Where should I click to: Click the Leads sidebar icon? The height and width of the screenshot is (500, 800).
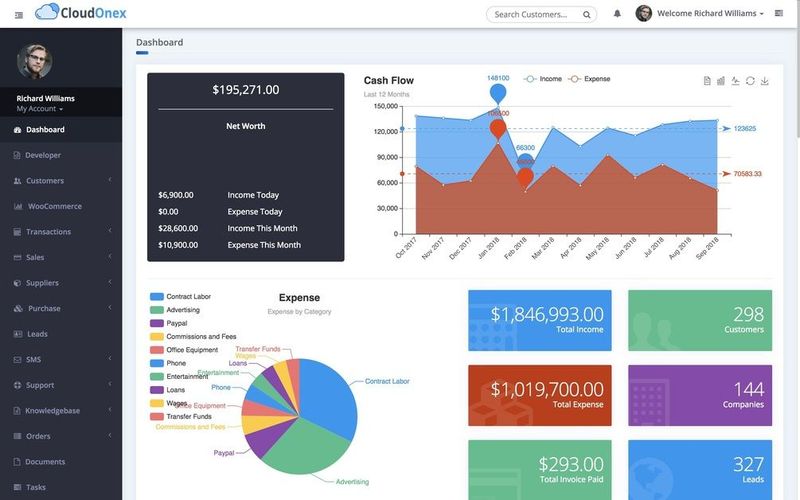click(18, 334)
